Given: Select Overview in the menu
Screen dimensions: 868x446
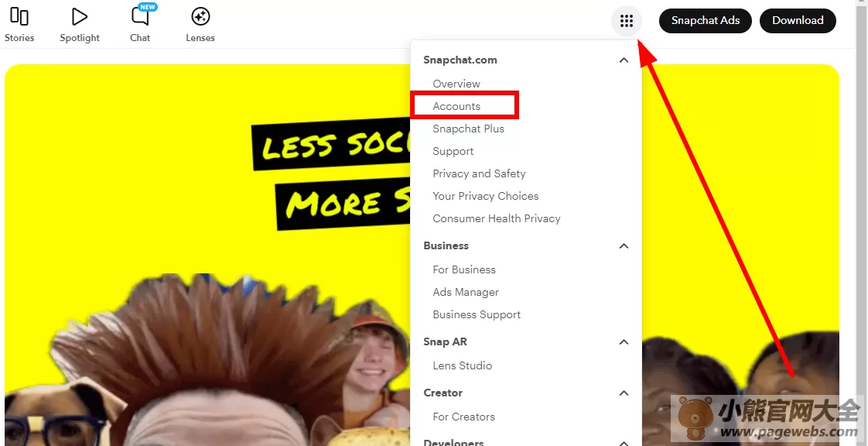Looking at the screenshot, I should click(456, 84).
